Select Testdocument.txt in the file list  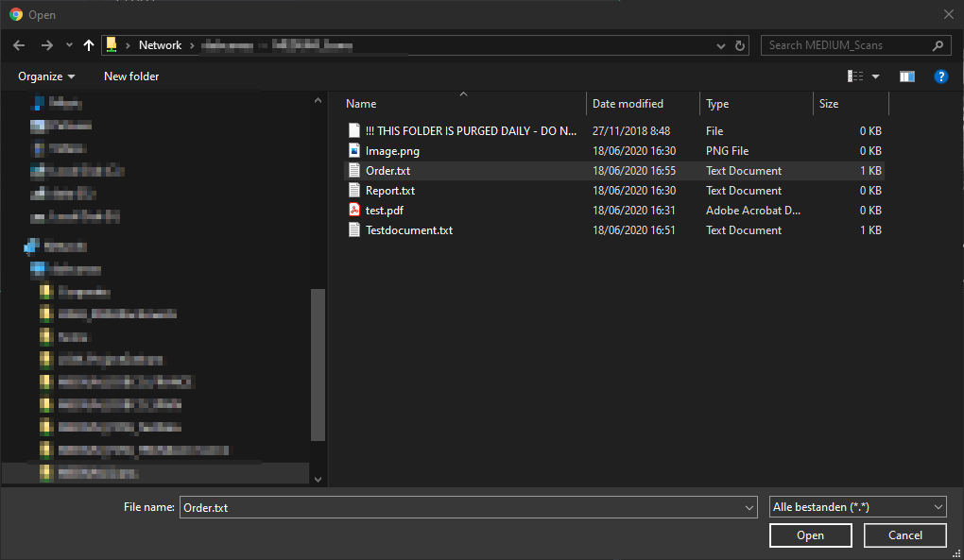[408, 230]
